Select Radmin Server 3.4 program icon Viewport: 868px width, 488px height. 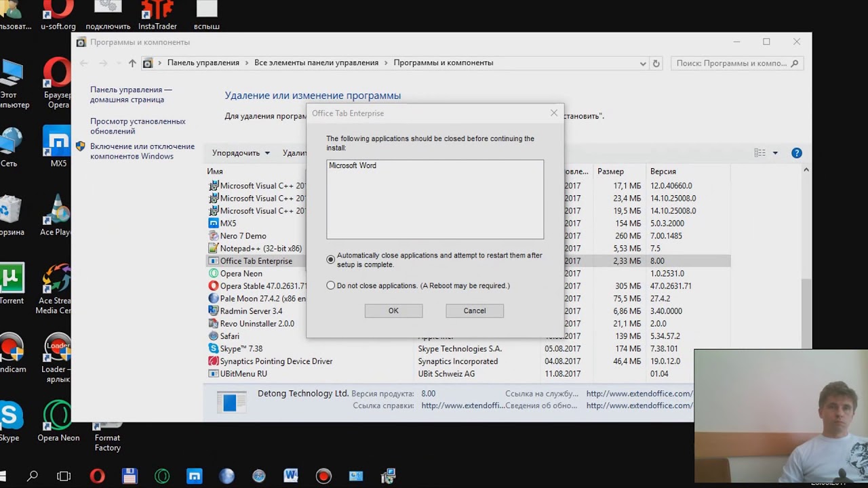click(x=214, y=311)
